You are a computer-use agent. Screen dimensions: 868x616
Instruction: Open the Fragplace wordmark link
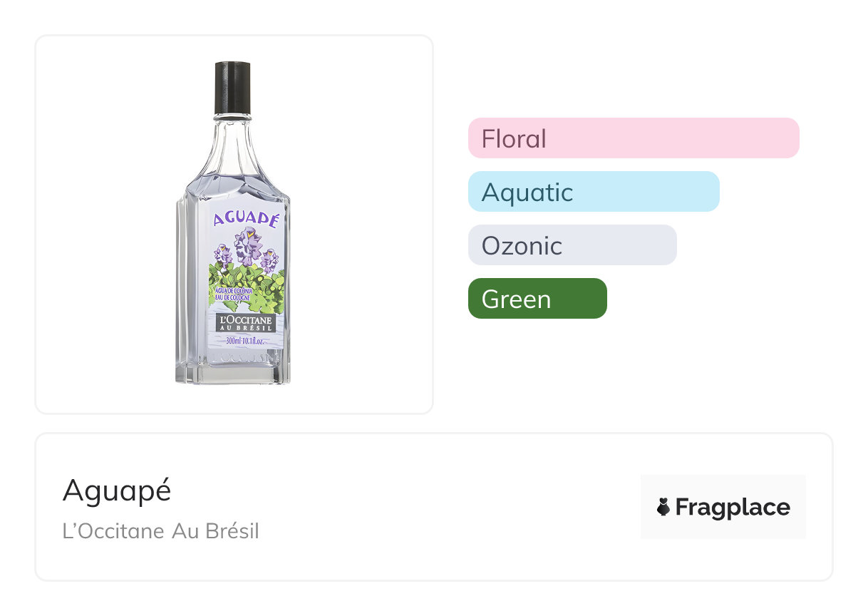(732, 507)
